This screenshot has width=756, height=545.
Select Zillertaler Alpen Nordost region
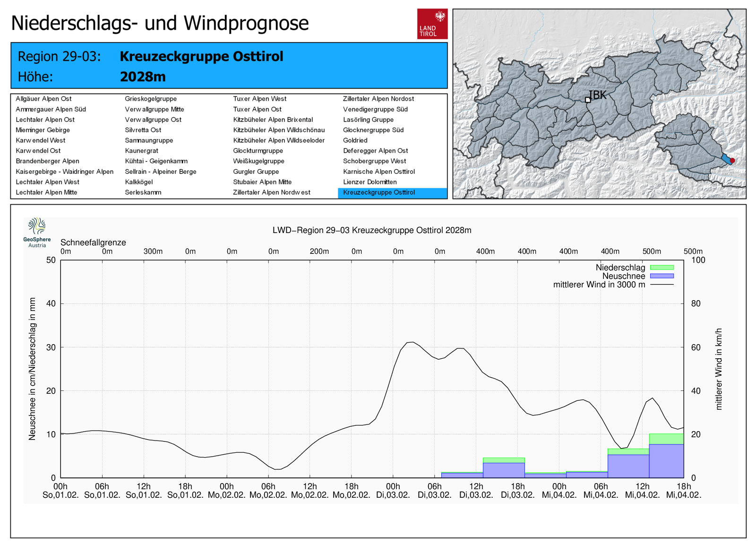pyautogui.click(x=378, y=99)
